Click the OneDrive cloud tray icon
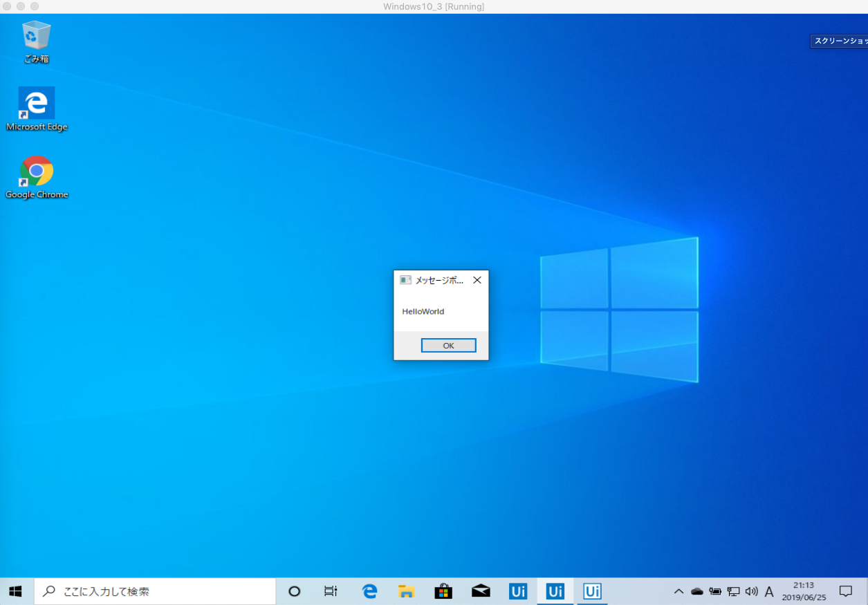868x605 pixels. point(697,591)
